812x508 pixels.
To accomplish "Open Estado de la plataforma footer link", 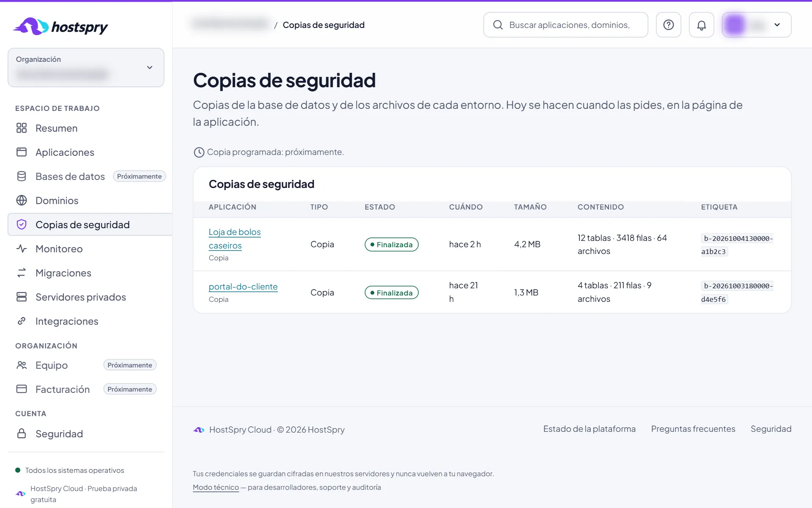I will (x=589, y=429).
